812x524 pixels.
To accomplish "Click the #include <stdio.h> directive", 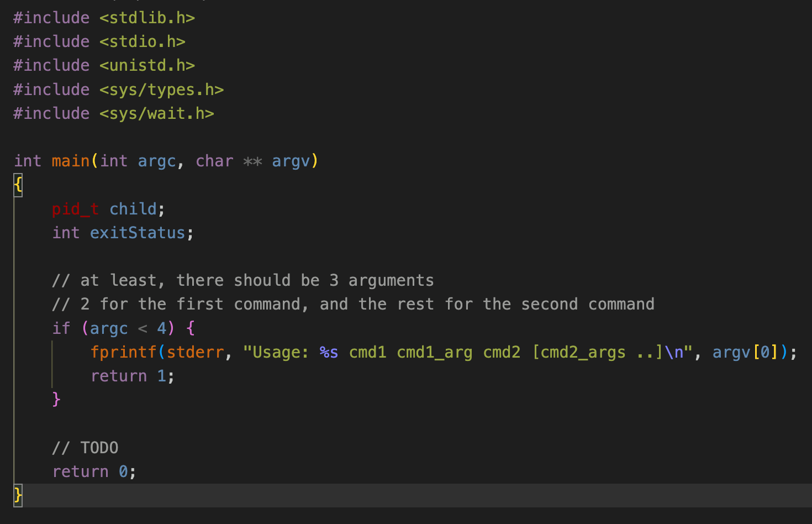I will point(98,41).
